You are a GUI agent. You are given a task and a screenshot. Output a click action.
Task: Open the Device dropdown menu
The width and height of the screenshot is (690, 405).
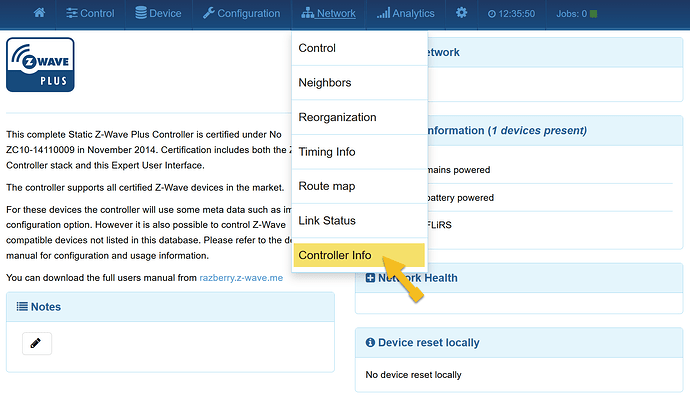pos(158,13)
